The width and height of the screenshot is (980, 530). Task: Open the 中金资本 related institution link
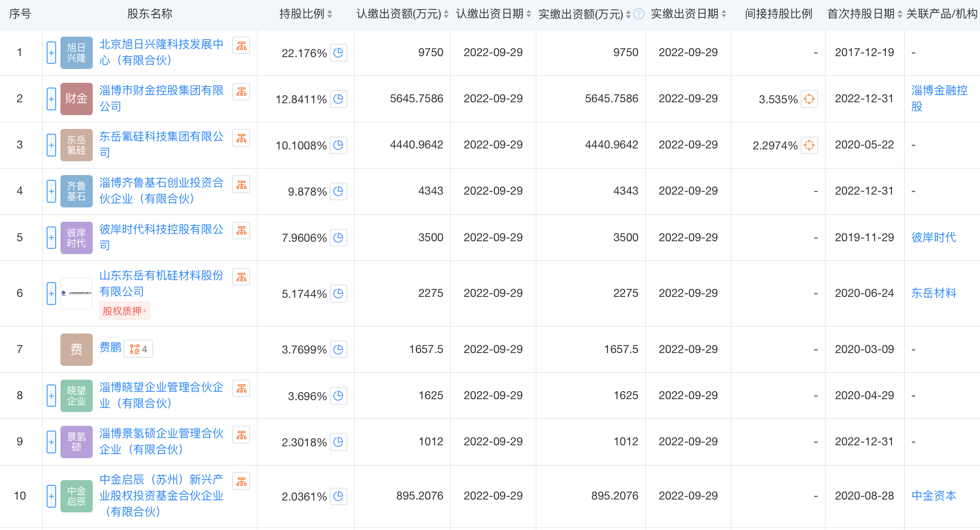coord(933,496)
